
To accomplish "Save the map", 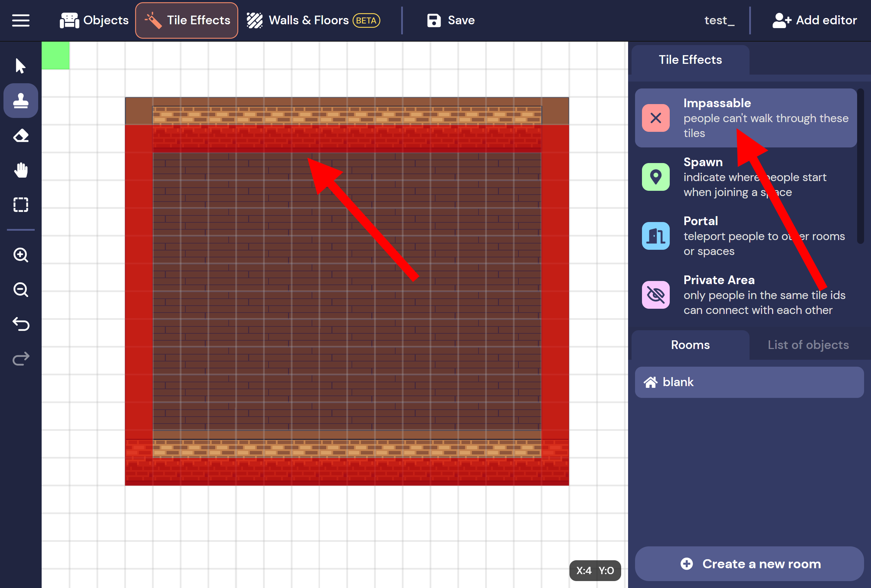I will pos(451,20).
